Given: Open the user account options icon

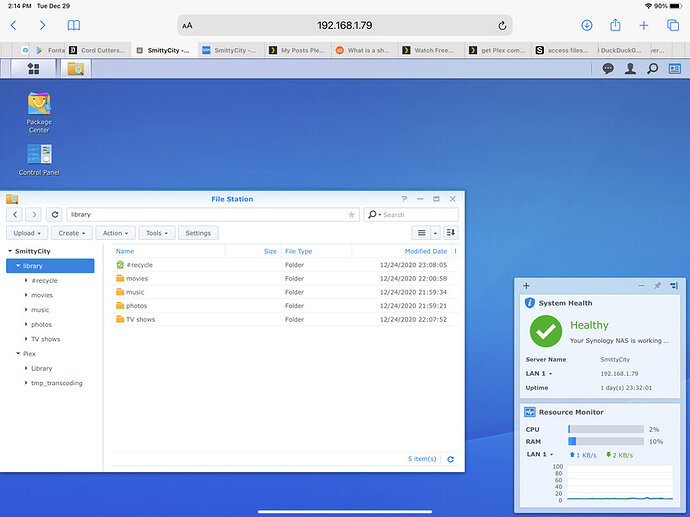Looking at the screenshot, I should coord(630,69).
